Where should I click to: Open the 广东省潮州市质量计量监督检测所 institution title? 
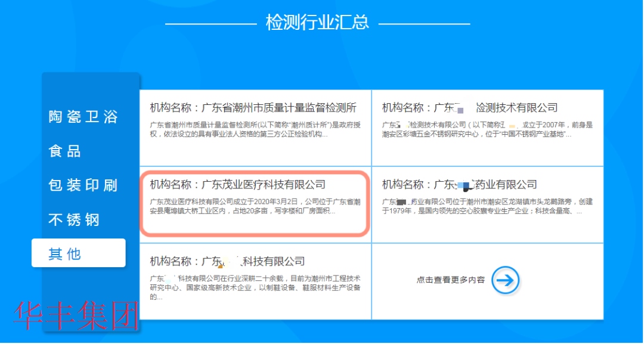tap(253, 108)
